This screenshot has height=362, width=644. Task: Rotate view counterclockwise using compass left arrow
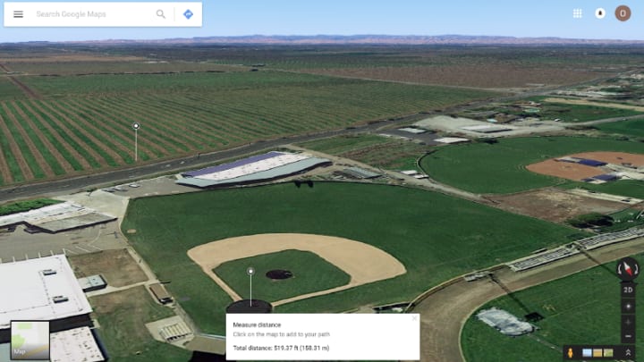tap(619, 270)
